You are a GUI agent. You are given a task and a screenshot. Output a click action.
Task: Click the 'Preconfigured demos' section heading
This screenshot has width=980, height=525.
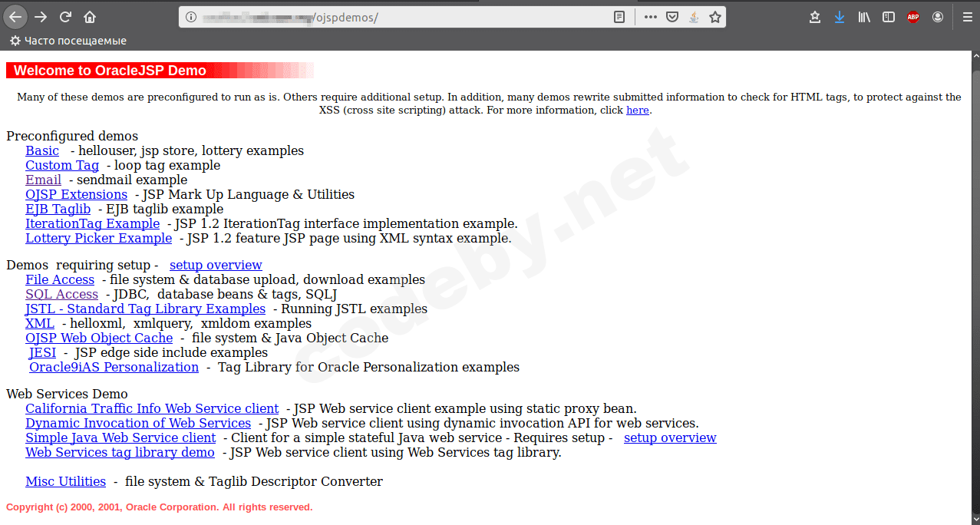72,137
